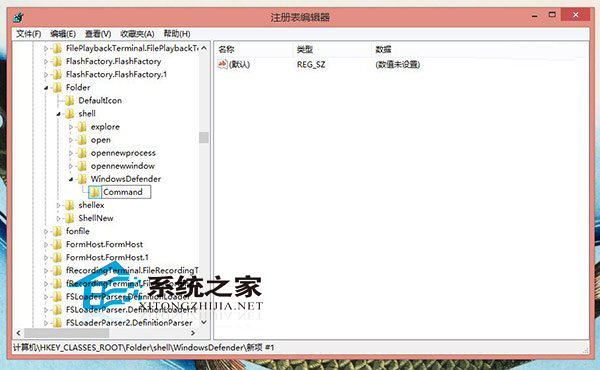The height and width of the screenshot is (370, 600).
Task: Click the (默认) string value icon
Action: point(222,64)
